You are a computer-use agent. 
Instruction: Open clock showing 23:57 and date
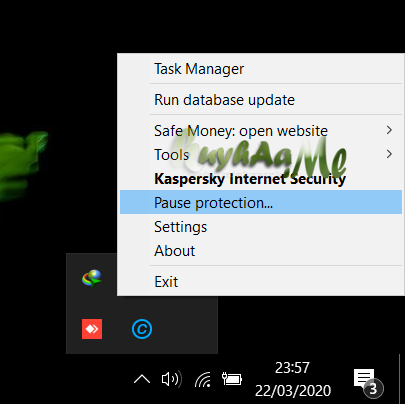tap(293, 379)
